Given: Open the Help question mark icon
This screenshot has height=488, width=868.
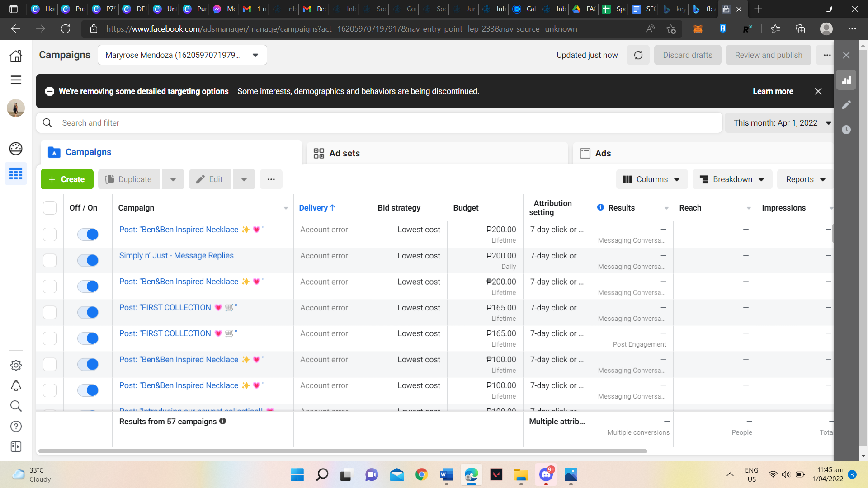Looking at the screenshot, I should 16,426.
